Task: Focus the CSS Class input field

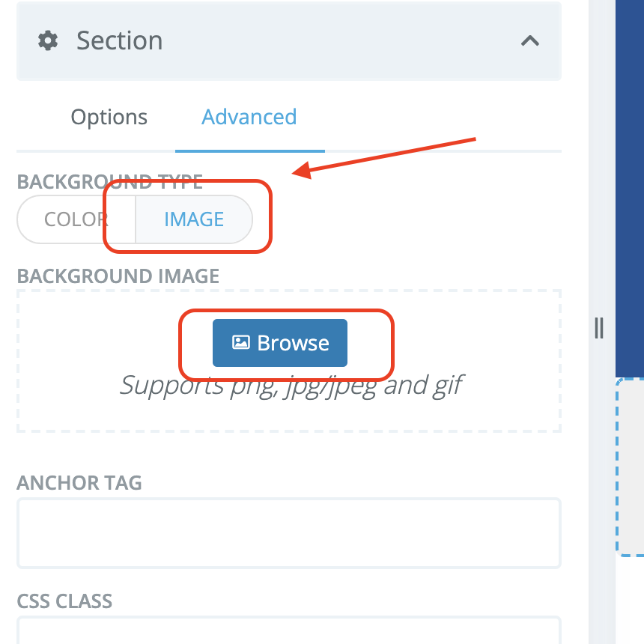Action: [x=289, y=631]
